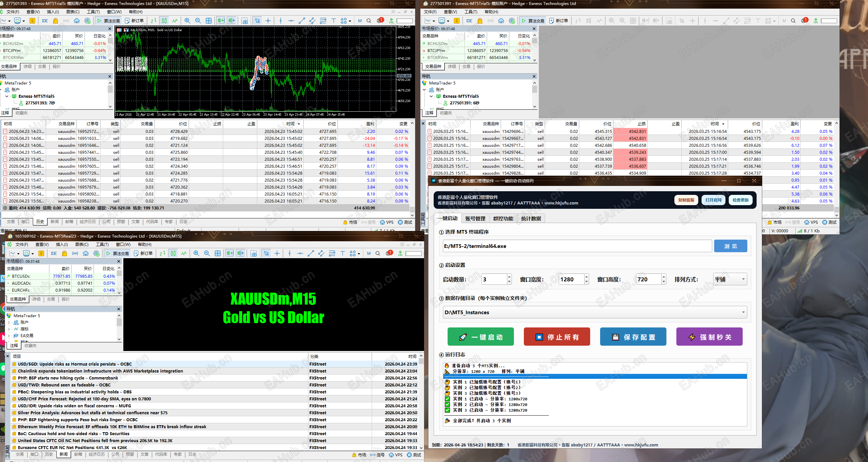The height and width of the screenshot is (462, 868).
Task: Click search magnifier icon in top-right terminal toolbar
Action: pos(793,21)
